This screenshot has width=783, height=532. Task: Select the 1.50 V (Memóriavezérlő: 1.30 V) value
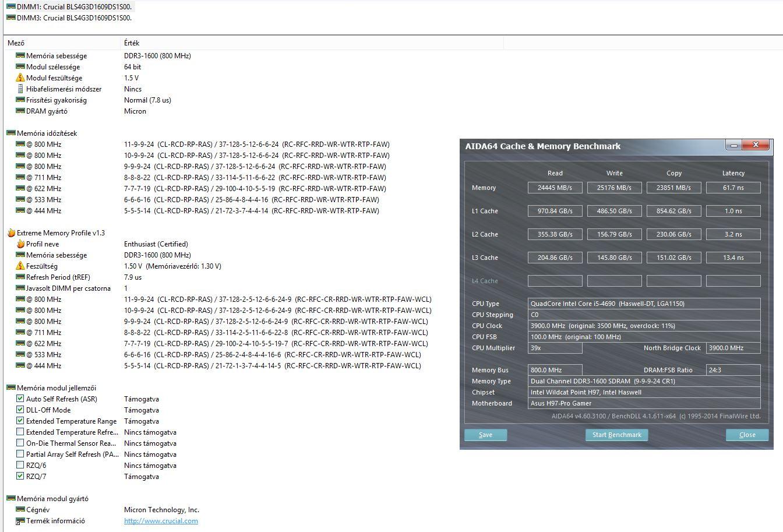click(x=172, y=266)
